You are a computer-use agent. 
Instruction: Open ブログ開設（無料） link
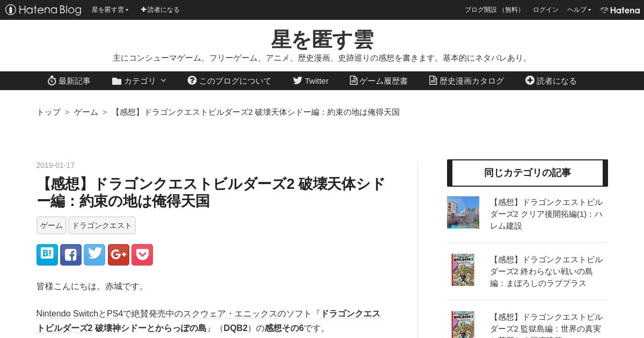tap(494, 10)
